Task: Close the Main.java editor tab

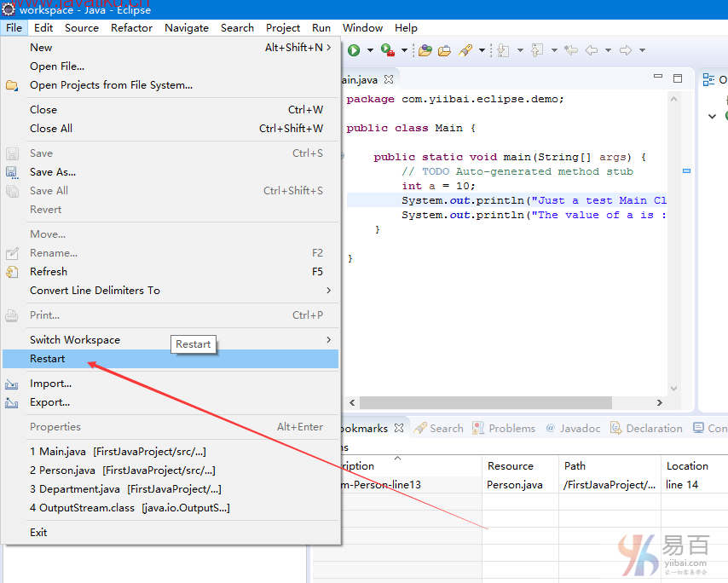Action: (x=389, y=79)
